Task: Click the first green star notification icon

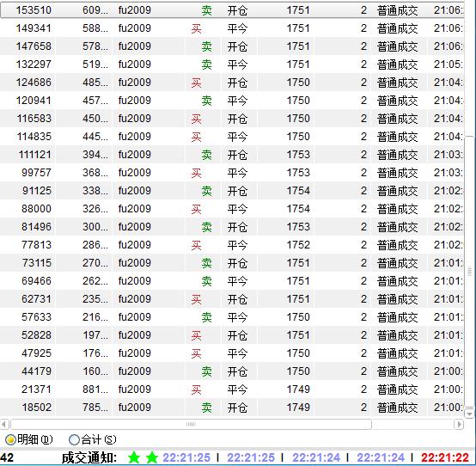Action: [133, 457]
